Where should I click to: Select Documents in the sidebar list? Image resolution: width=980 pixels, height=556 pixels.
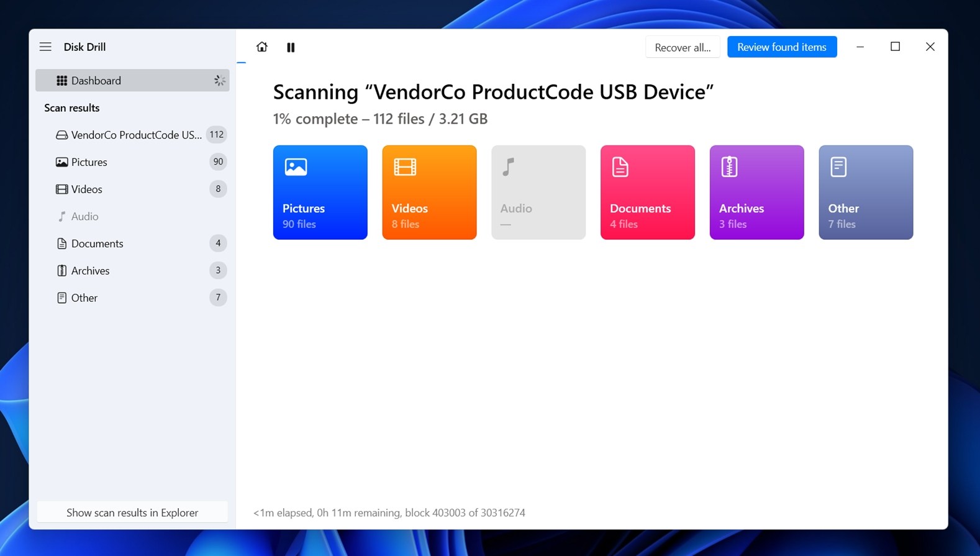coord(97,244)
